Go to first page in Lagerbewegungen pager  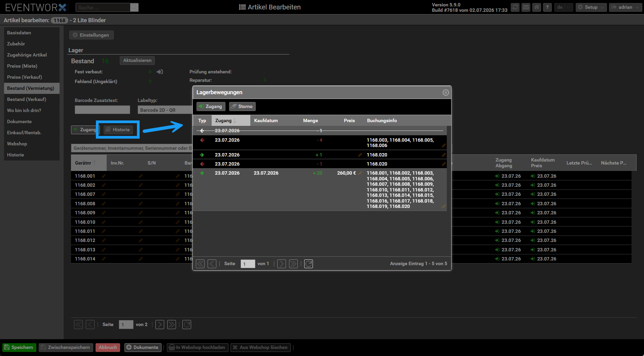(200, 264)
